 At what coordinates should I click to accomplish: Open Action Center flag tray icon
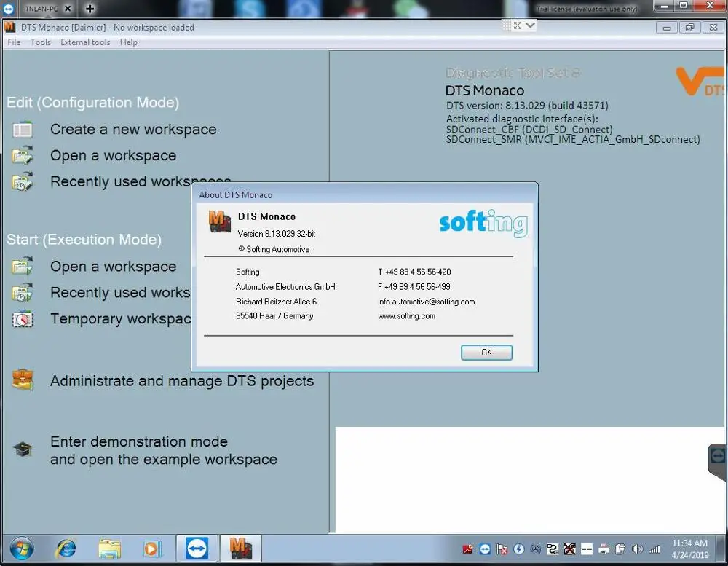502,549
